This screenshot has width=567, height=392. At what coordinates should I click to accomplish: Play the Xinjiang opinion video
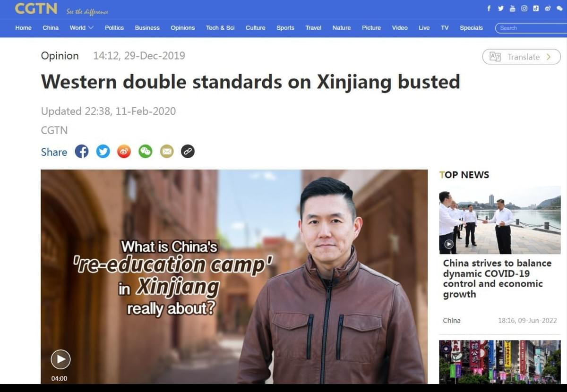point(60,359)
